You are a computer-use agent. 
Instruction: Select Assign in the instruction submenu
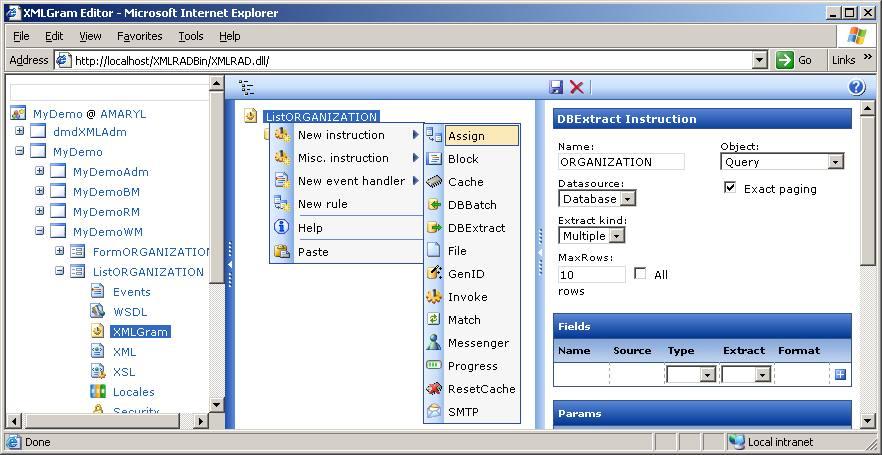(466, 136)
